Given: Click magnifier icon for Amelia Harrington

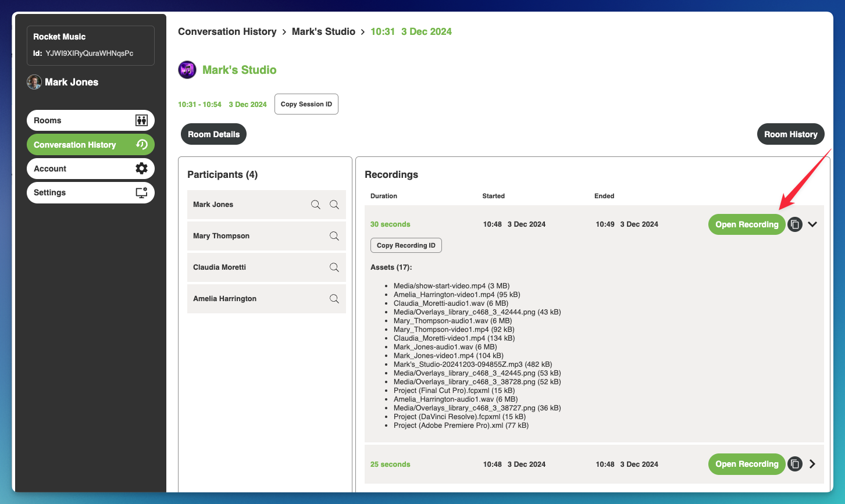Looking at the screenshot, I should tap(334, 299).
